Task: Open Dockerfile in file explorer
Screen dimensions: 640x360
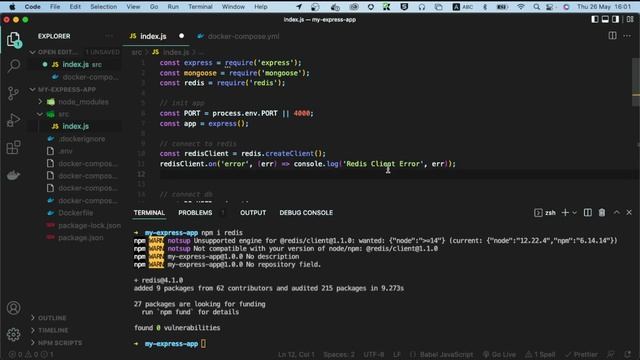Action: tap(76, 213)
